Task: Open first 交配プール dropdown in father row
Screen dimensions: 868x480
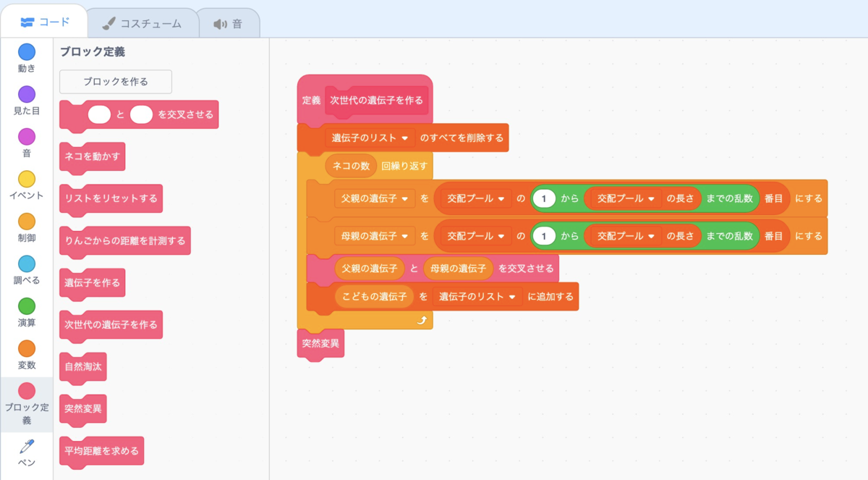Action: click(476, 198)
